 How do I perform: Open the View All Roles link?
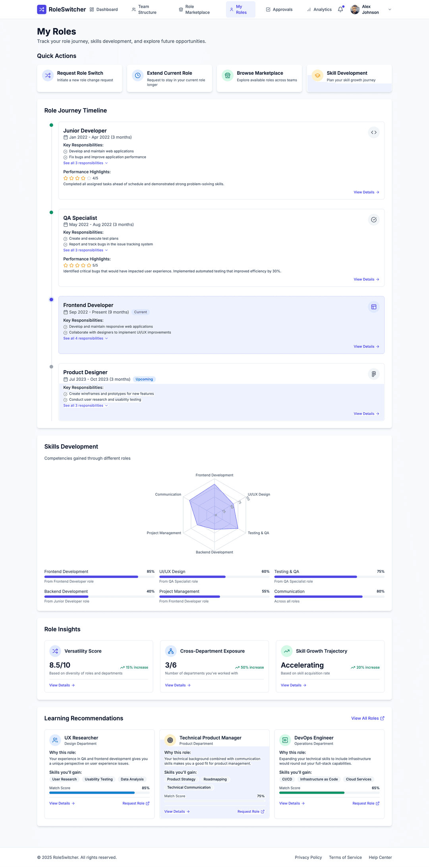(x=367, y=718)
